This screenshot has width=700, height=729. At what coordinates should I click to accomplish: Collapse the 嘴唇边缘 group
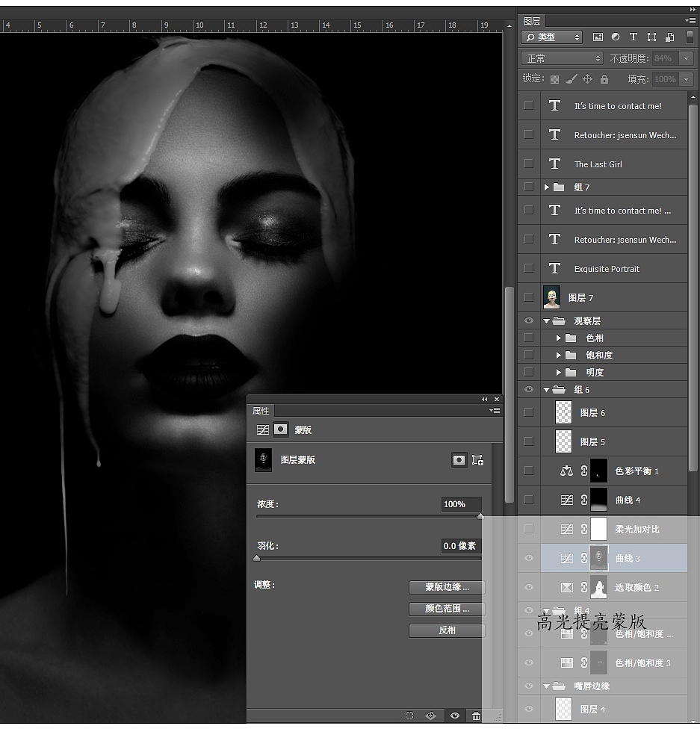coord(547,686)
